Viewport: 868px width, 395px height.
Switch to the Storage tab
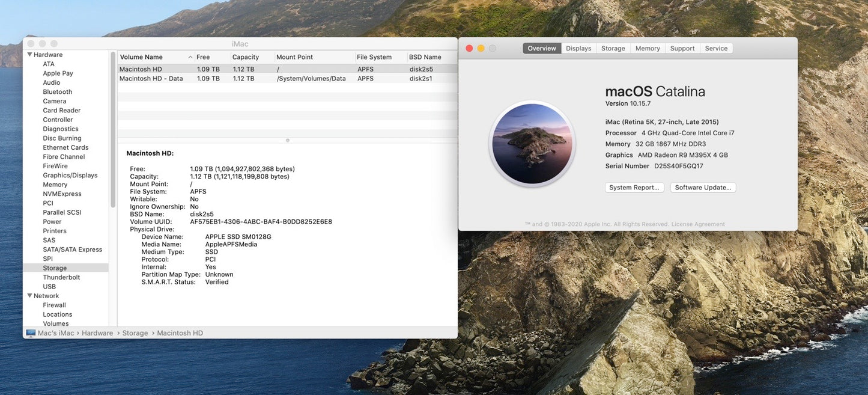[x=613, y=47]
